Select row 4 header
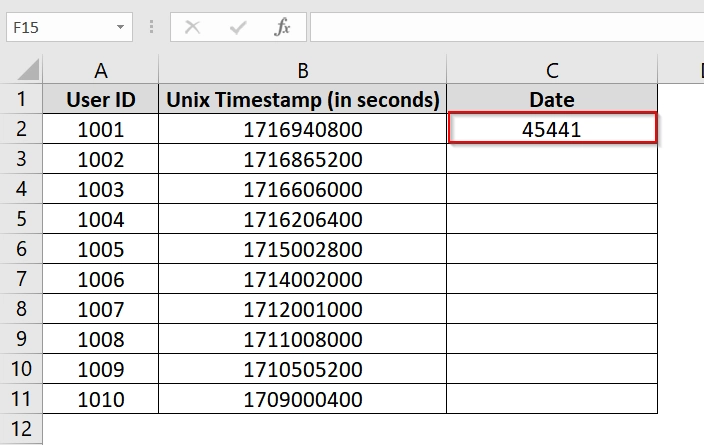704x445 pixels. pyautogui.click(x=21, y=189)
